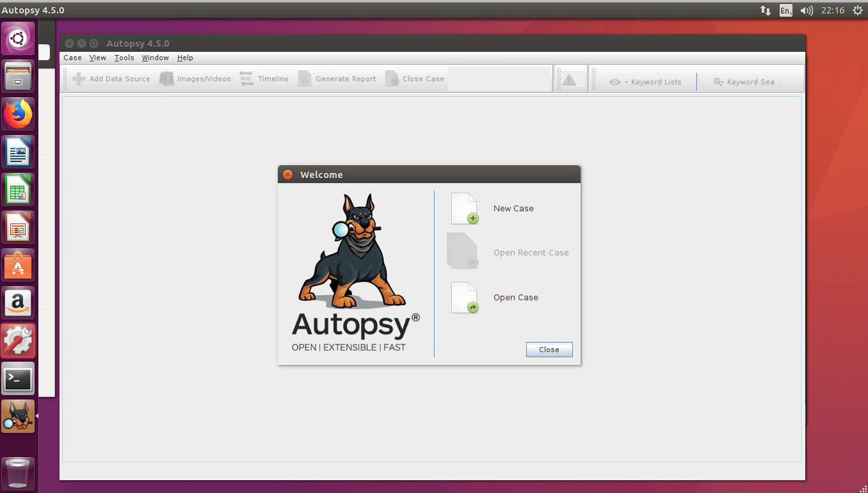Click the New Case document icon
The height and width of the screenshot is (493, 868).
click(465, 209)
